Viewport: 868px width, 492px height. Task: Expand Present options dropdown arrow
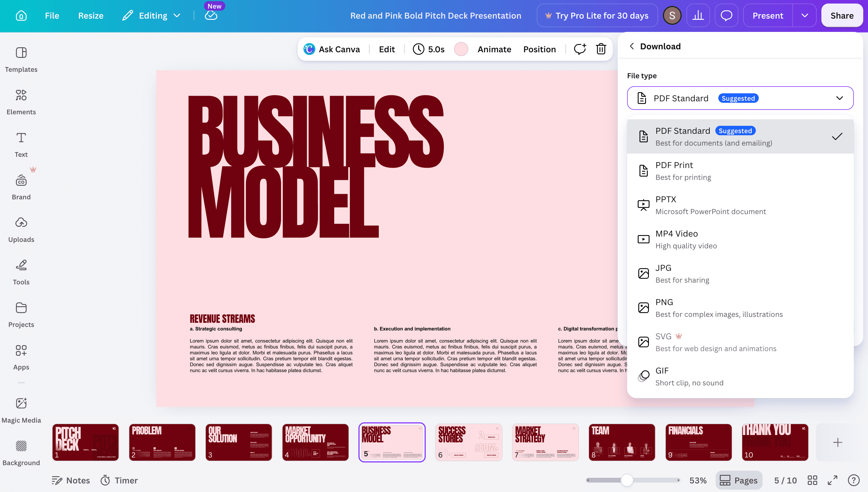pyautogui.click(x=805, y=16)
